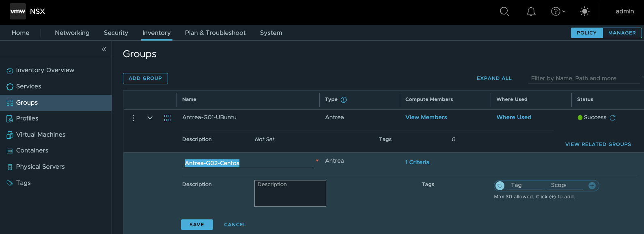The image size is (644, 234).
Task: Click the tag label icon in Tags field
Action: 500,186
